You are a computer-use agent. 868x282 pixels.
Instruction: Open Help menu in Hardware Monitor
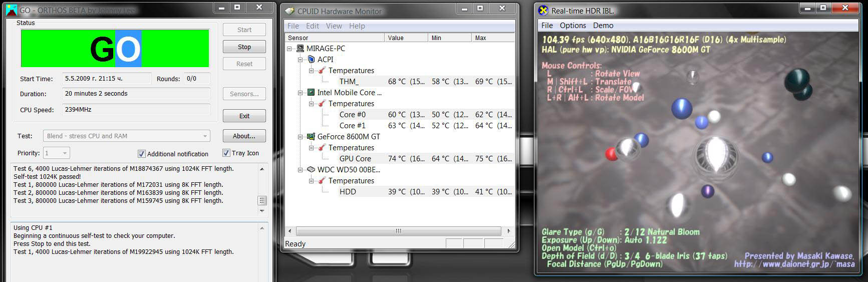click(357, 26)
